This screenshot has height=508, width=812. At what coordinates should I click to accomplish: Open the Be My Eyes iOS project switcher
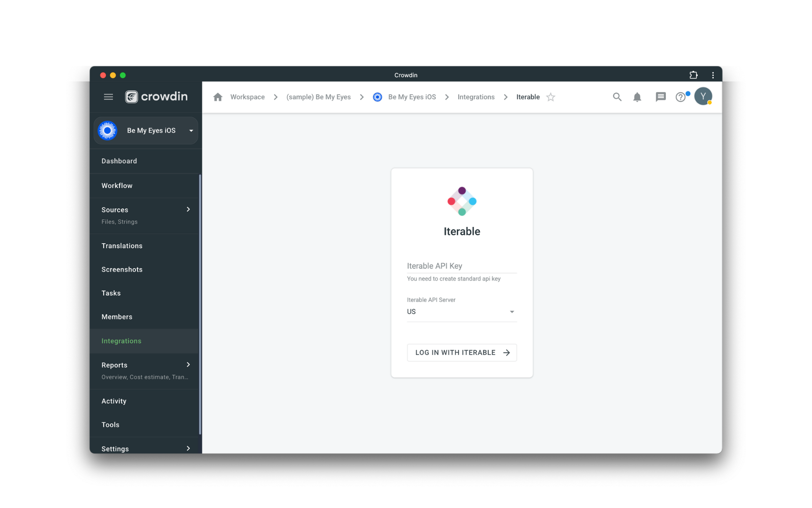tap(146, 131)
